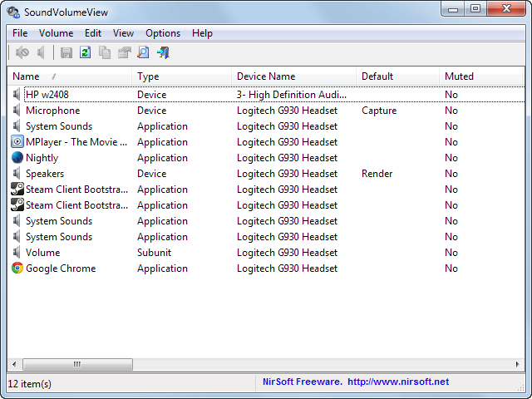The width and height of the screenshot is (532, 399).
Task: Open the Volume menu
Action: (x=56, y=33)
